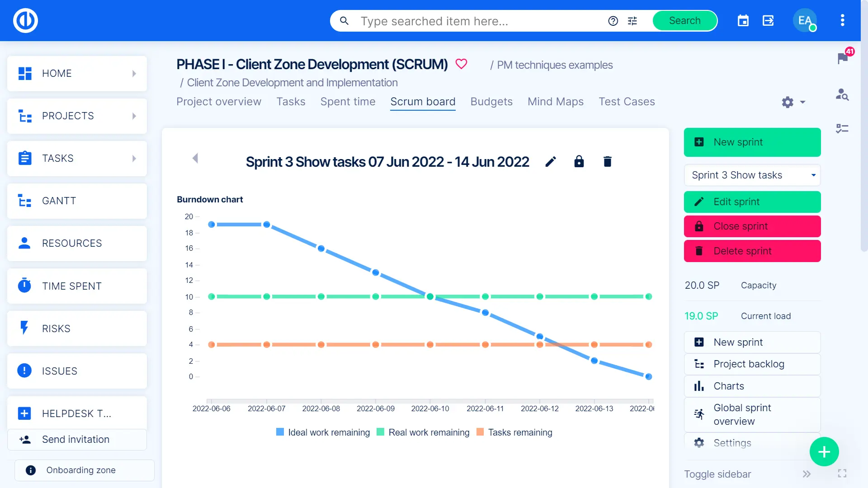Viewport: 868px width, 488px height.
Task: Click the lock icon beside the sprint title
Action: click(579, 162)
